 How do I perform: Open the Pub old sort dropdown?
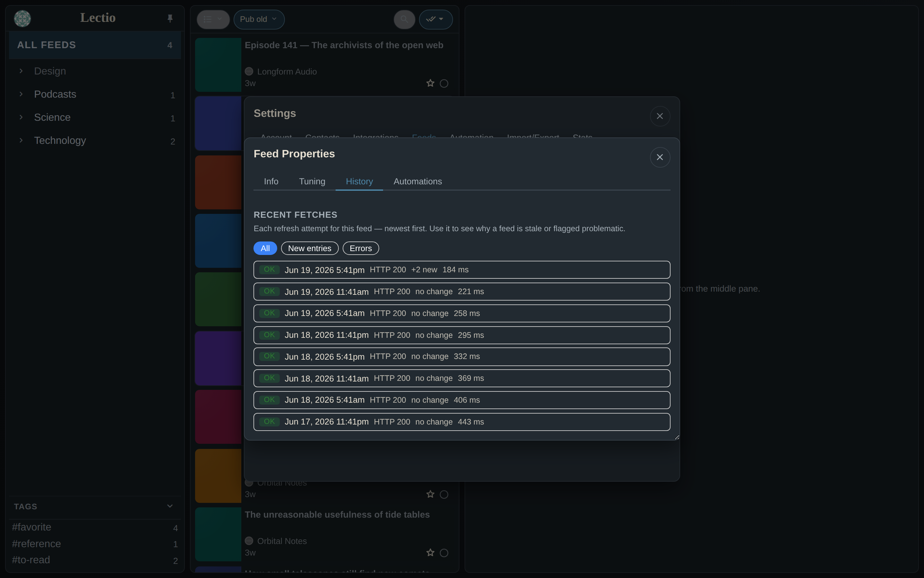259,19
